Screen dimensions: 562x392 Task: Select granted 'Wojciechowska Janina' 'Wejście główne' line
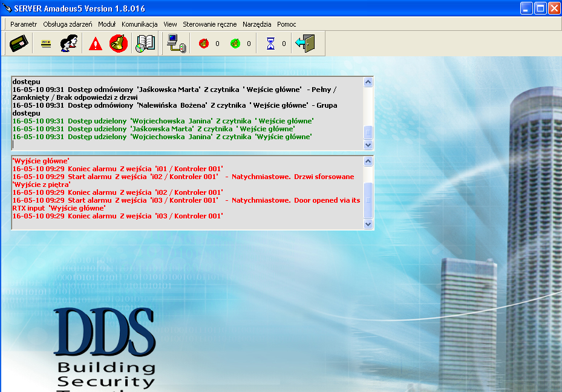pos(163,121)
